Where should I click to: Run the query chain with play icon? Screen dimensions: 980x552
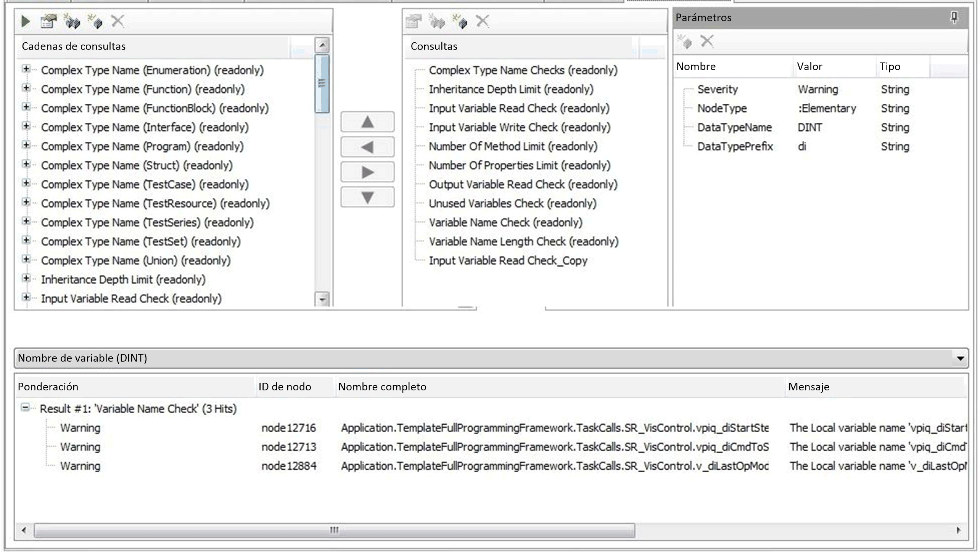[26, 21]
